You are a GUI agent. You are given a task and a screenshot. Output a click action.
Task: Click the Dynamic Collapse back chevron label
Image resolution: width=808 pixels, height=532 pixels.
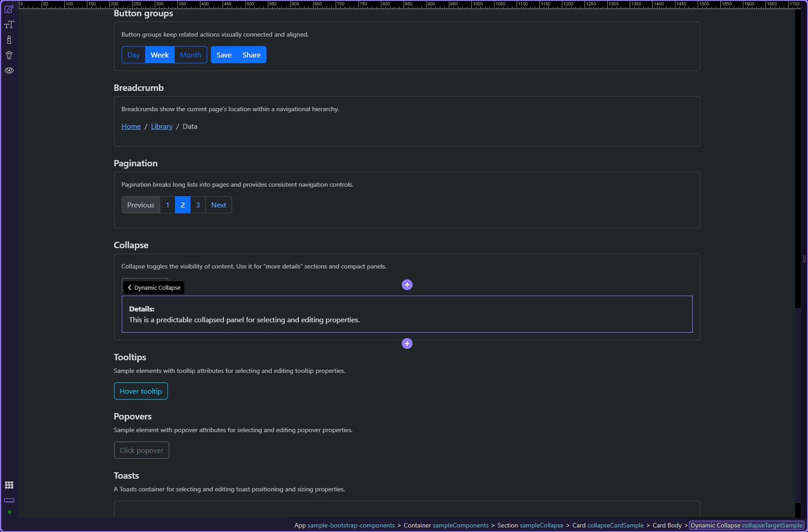154,287
